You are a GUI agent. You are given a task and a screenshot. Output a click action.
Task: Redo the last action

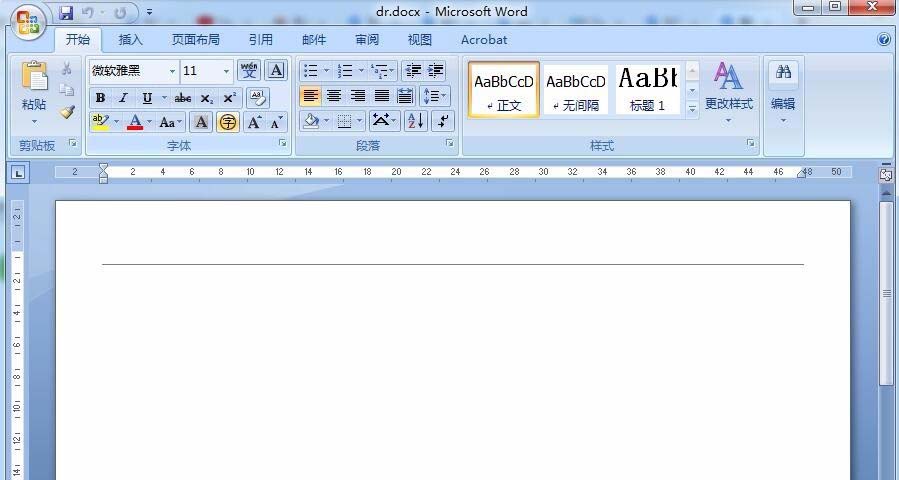[x=120, y=12]
